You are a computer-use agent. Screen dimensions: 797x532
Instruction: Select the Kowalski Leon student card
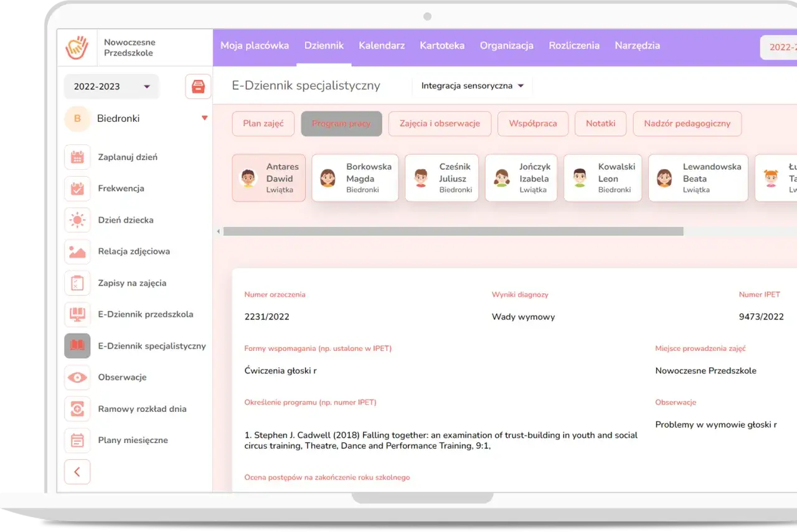tap(603, 178)
